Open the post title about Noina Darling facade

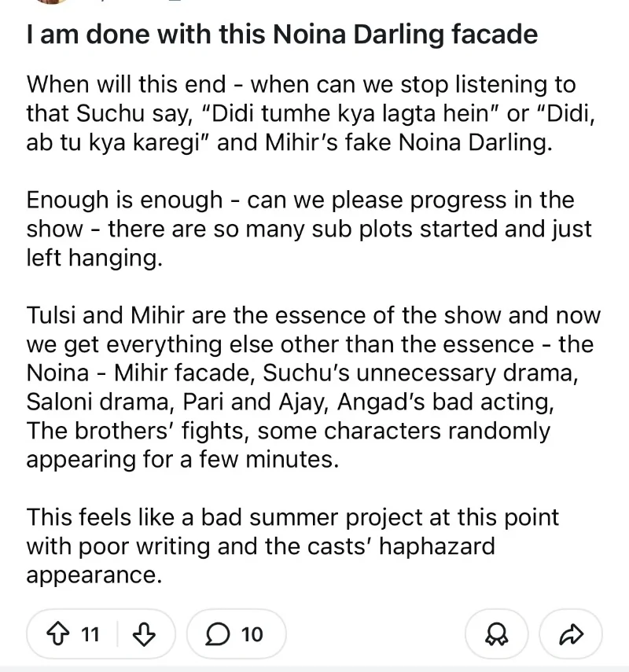(281, 35)
